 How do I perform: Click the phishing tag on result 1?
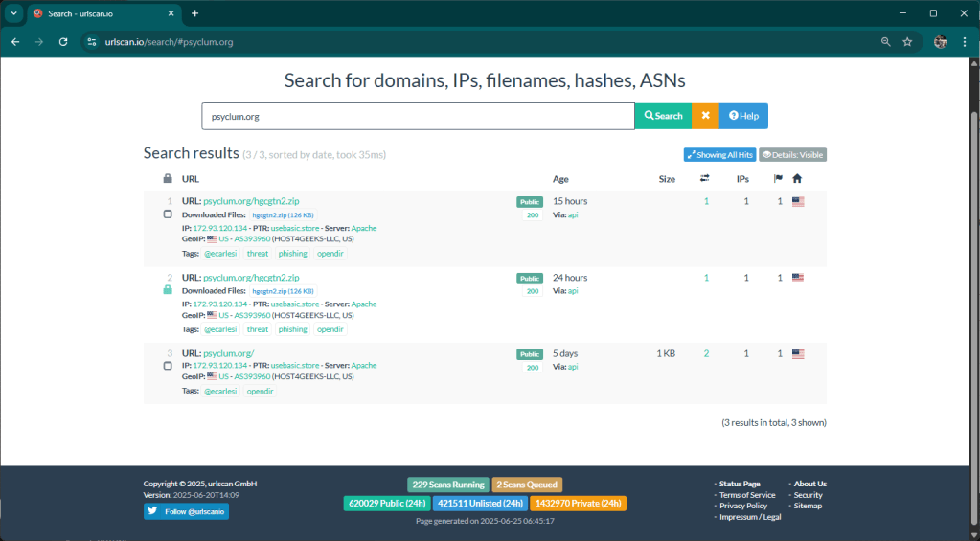pyautogui.click(x=292, y=253)
